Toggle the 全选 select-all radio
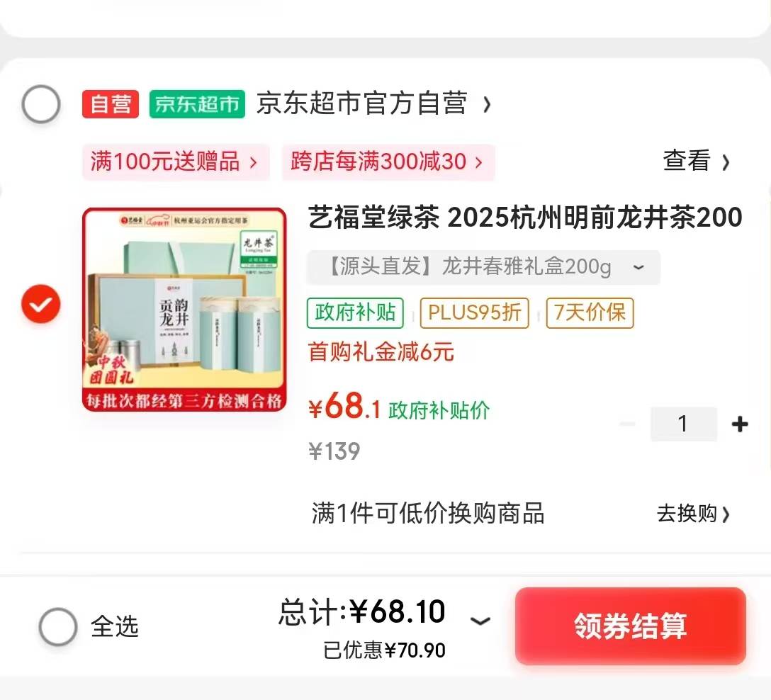This screenshot has height=700, width=771. pos(58,627)
